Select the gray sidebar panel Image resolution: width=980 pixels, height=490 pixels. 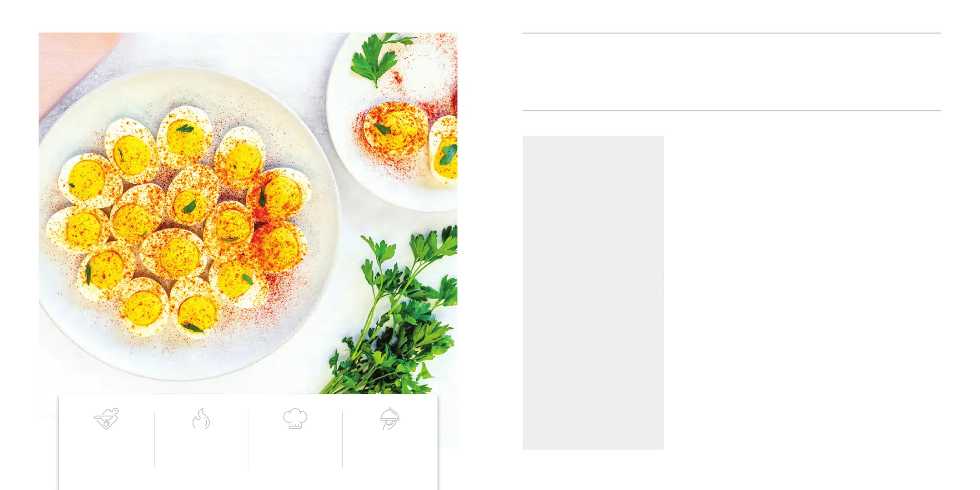pos(593,292)
